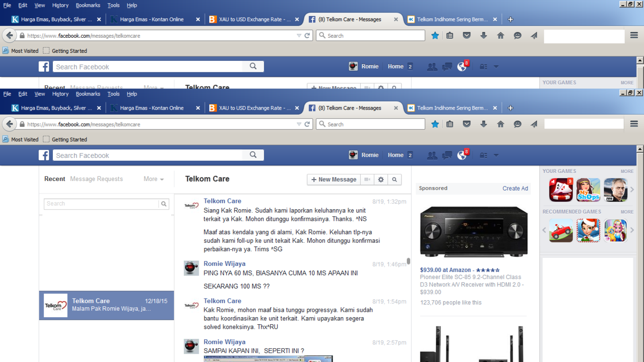Click the bookmark star in the background window
This screenshot has height=362, width=644.
pyautogui.click(x=435, y=36)
